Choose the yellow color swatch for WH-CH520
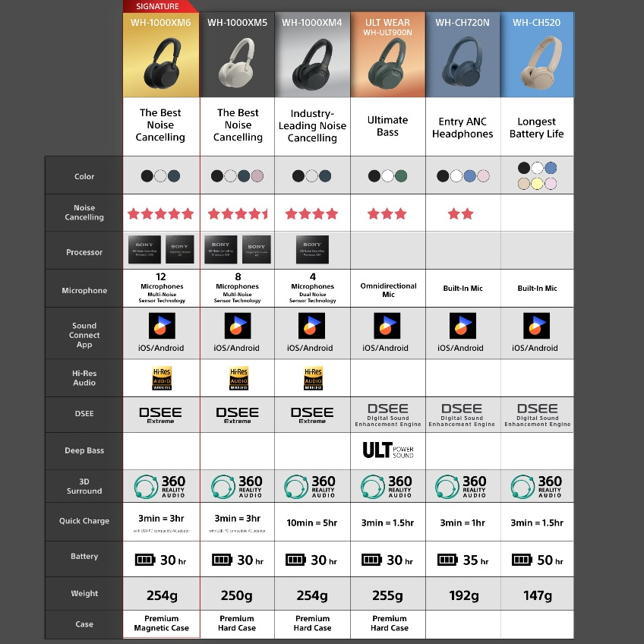The height and width of the screenshot is (644, 644). point(537,184)
